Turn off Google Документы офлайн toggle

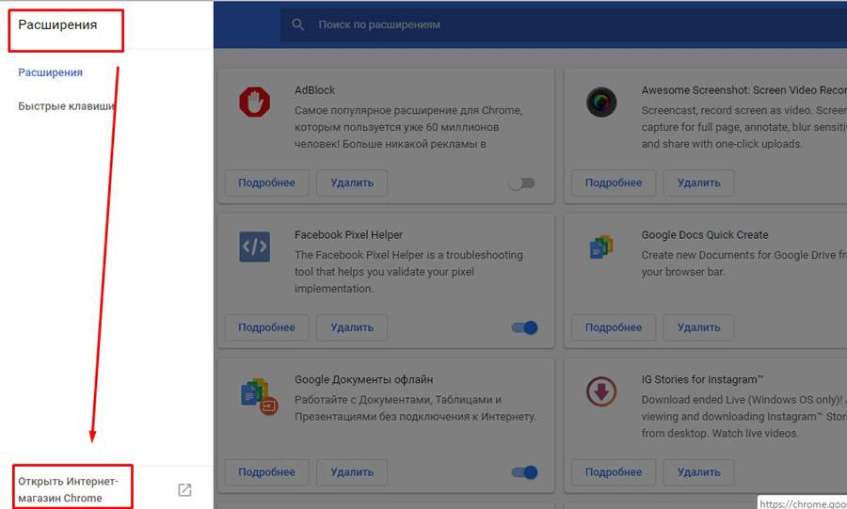(x=525, y=472)
